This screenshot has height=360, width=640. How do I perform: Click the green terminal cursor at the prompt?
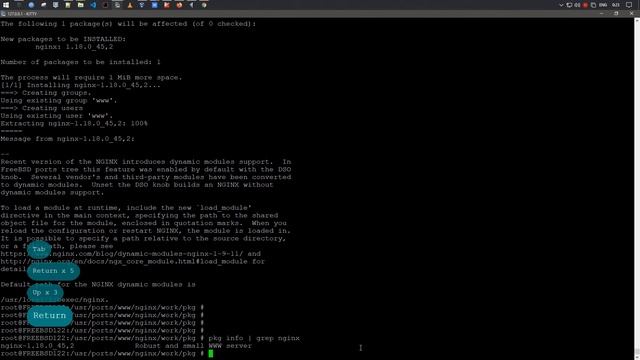pyautogui.click(x=211, y=353)
